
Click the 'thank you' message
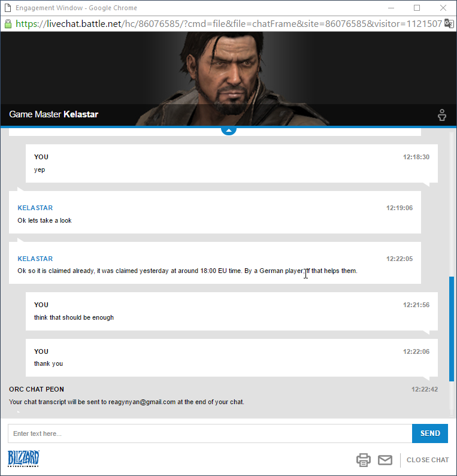click(x=49, y=363)
